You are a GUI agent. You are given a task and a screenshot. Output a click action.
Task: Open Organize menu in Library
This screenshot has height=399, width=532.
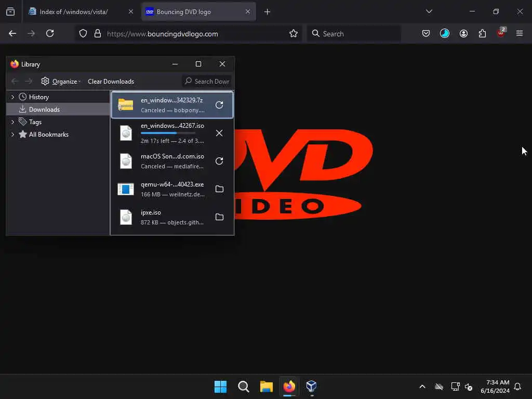pos(61,82)
